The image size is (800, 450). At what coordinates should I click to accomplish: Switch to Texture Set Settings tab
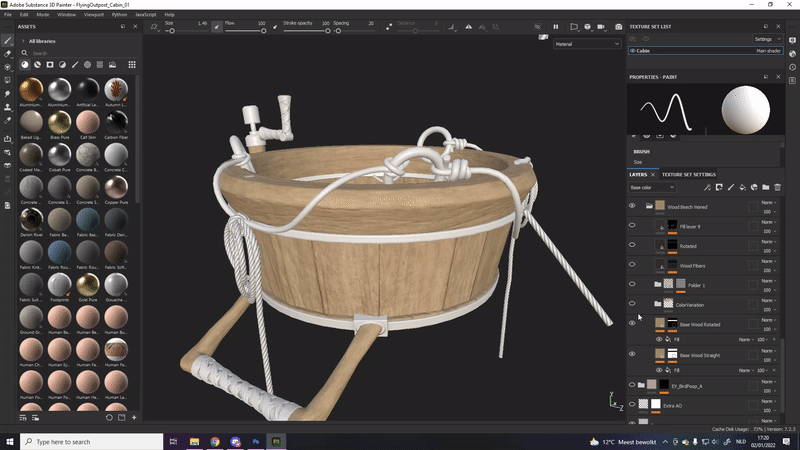click(x=688, y=174)
